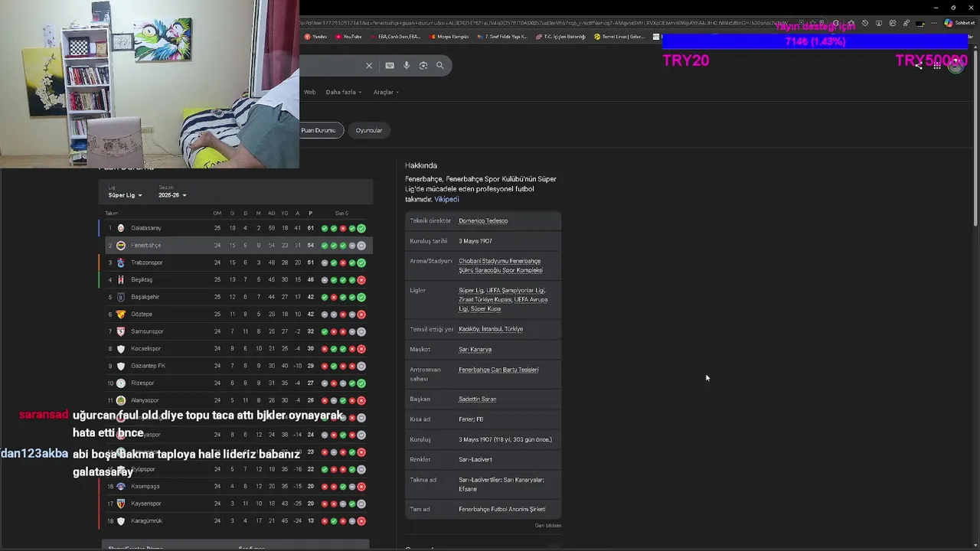This screenshot has height=551, width=980.
Task: Click the Göztepe club logo
Action: click(120, 315)
